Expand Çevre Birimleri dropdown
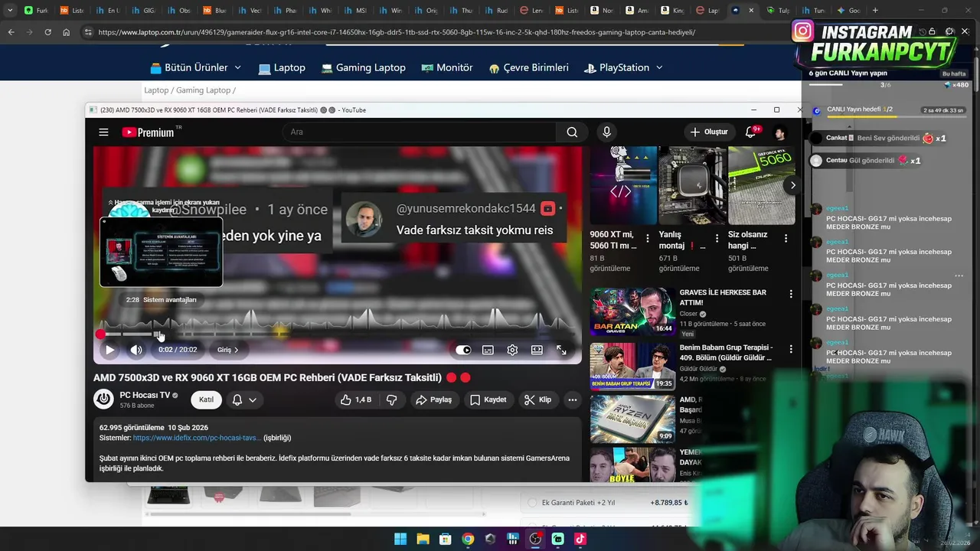The image size is (980, 551). point(528,67)
